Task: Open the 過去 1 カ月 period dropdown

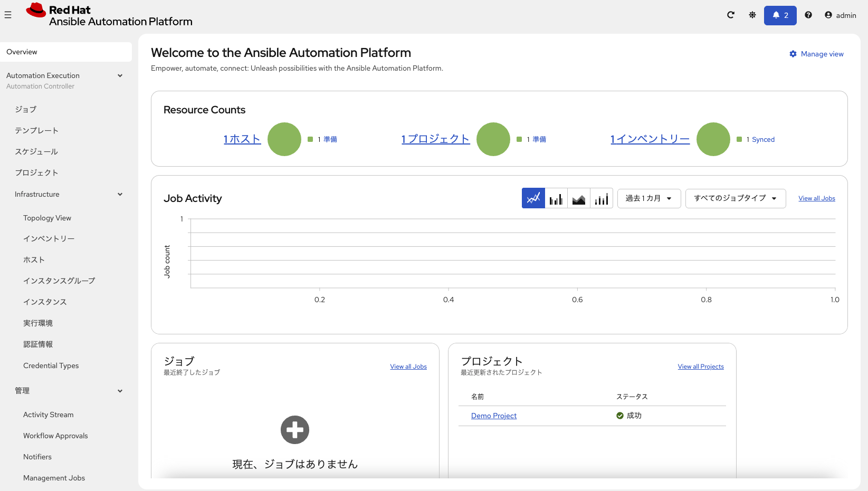Action: 649,198
